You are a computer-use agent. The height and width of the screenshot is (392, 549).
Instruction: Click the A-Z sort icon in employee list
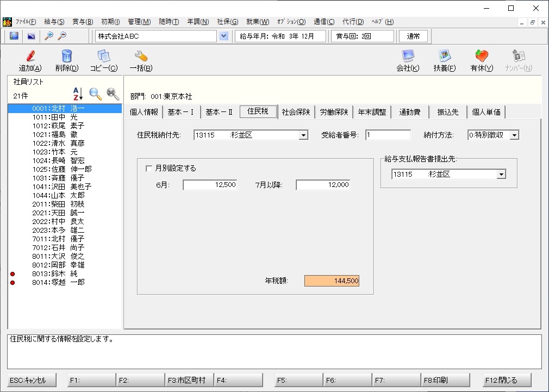coord(78,94)
